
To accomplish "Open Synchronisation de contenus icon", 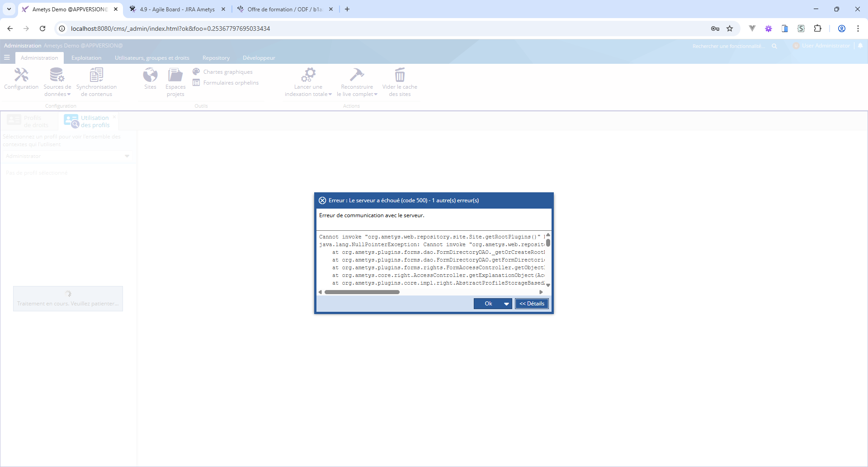I will pos(96,75).
